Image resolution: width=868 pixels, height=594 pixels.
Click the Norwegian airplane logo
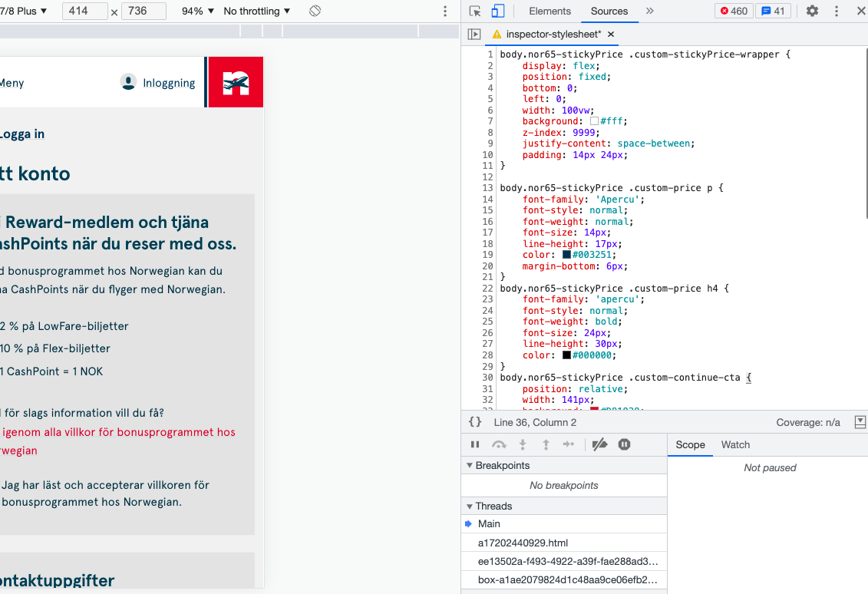click(236, 82)
